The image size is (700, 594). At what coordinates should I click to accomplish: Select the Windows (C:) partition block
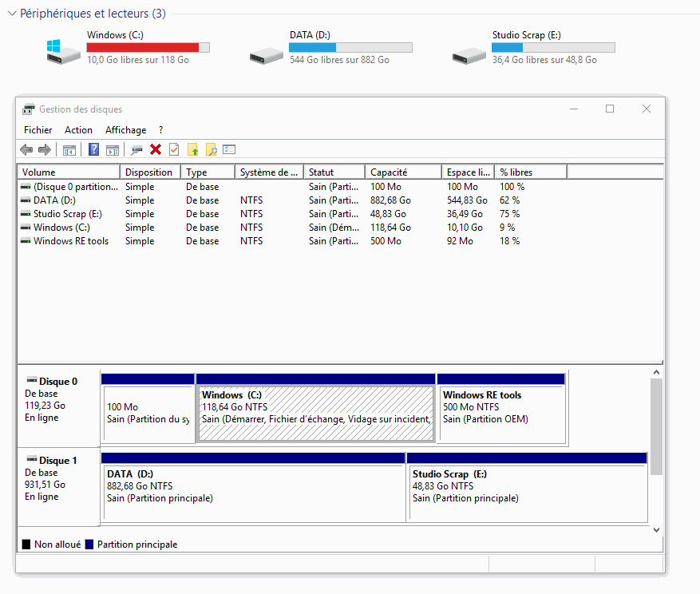point(315,408)
